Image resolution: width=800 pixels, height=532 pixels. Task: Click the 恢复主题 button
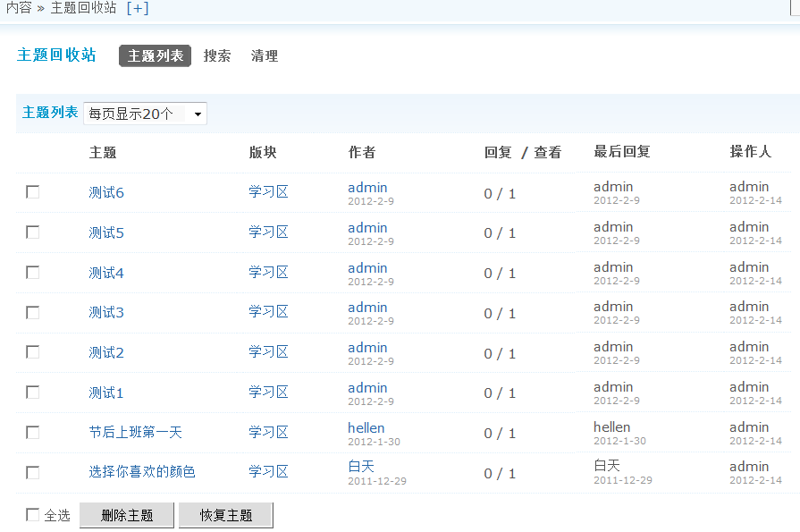click(x=226, y=515)
